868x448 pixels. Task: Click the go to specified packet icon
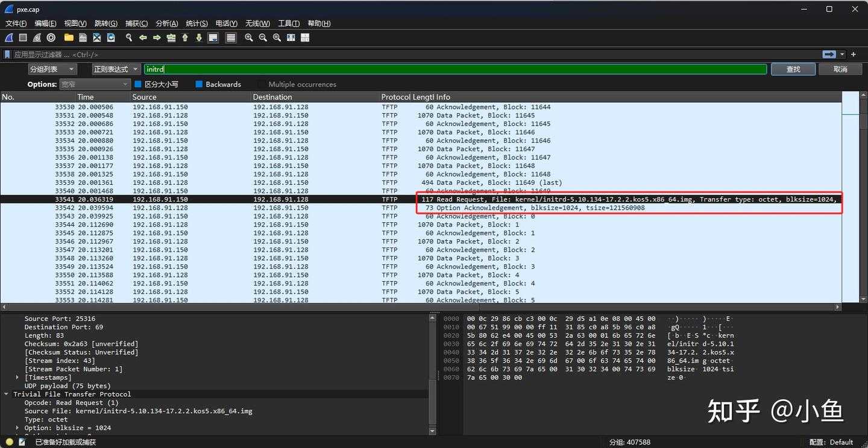[x=171, y=38]
